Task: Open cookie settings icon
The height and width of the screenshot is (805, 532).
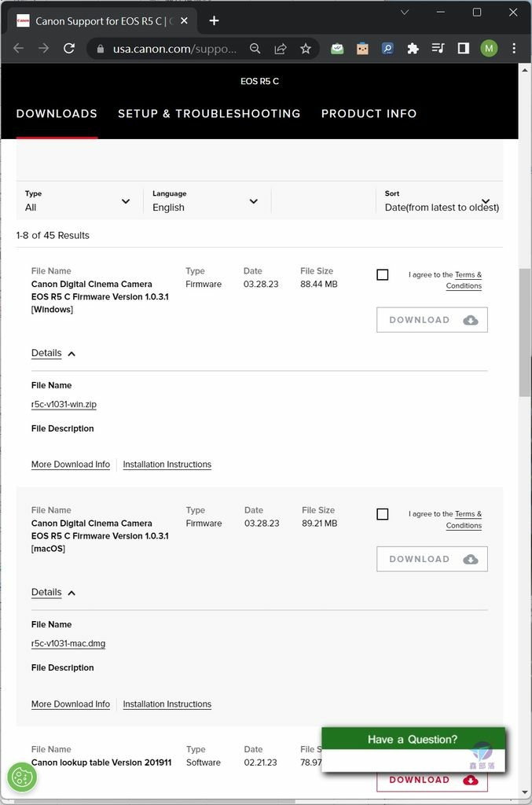Action: [x=22, y=777]
